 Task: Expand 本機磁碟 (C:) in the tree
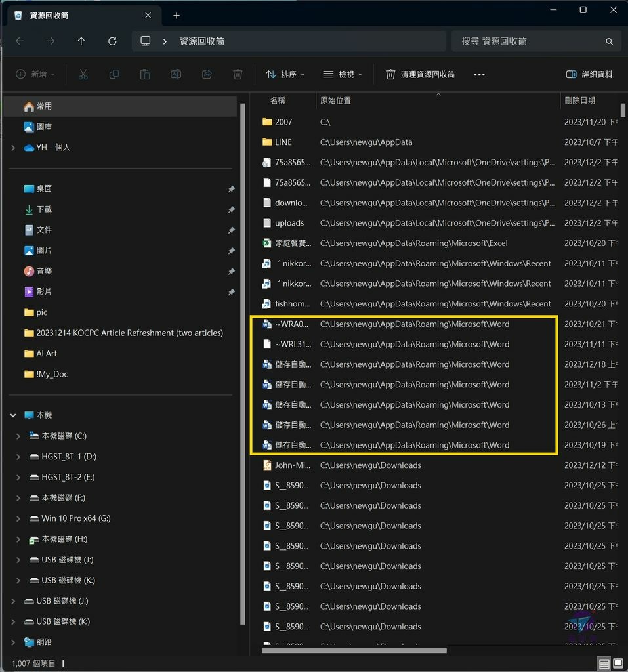coord(18,436)
